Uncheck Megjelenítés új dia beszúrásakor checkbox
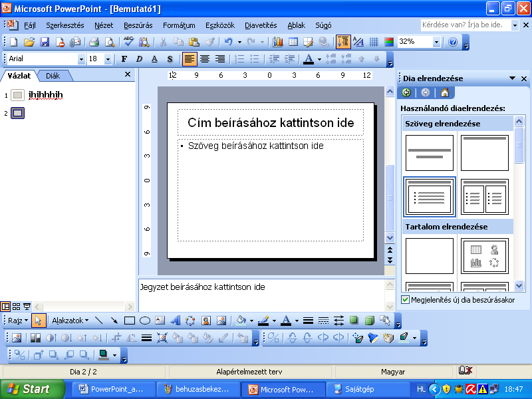Viewport: 532px width, 399px height. click(x=405, y=300)
